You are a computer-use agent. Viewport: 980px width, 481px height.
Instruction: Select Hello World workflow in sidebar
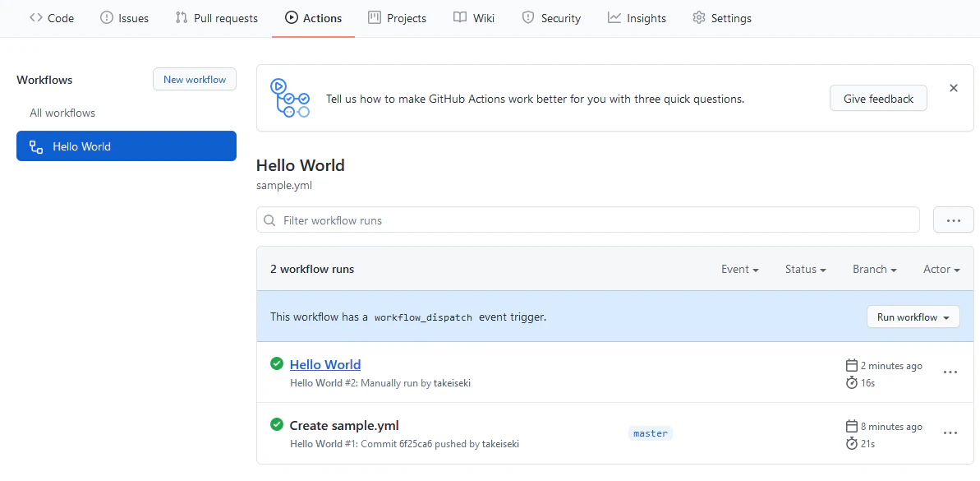coord(127,146)
